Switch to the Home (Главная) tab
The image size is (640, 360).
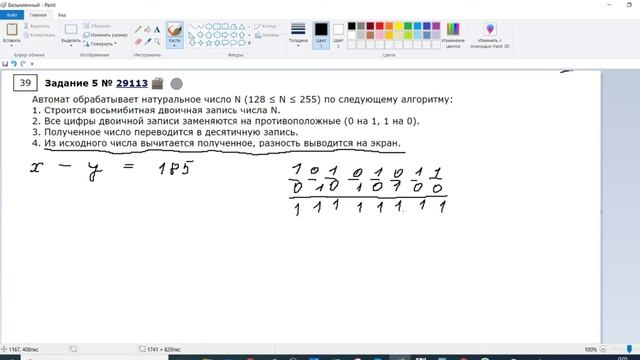tap(38, 15)
